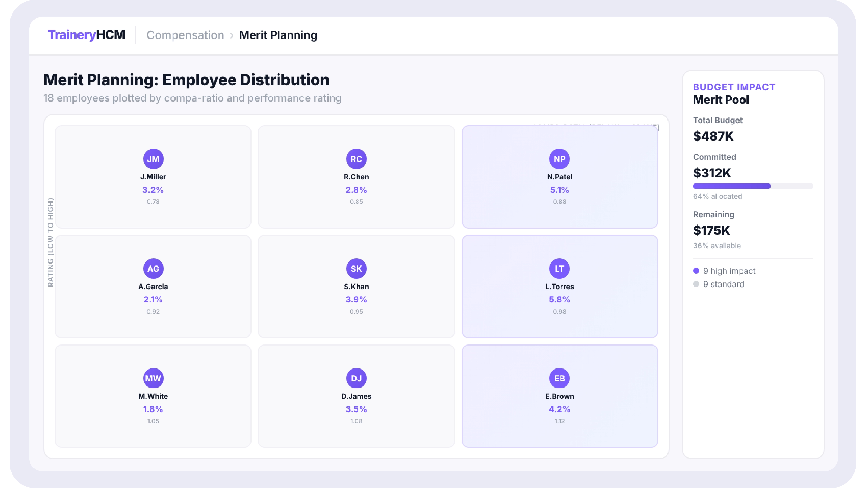The width and height of the screenshot is (868, 488).
Task: Click M.White's 1.8% merit value
Action: point(153,409)
